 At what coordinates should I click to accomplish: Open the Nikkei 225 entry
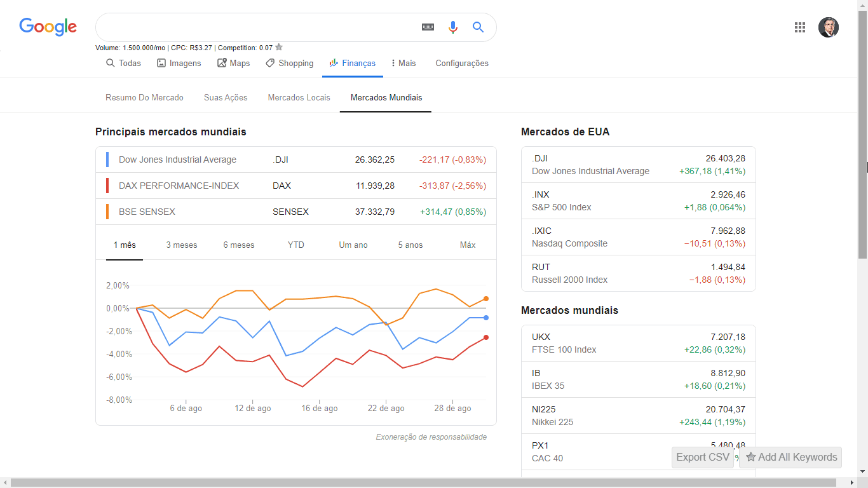click(x=639, y=416)
